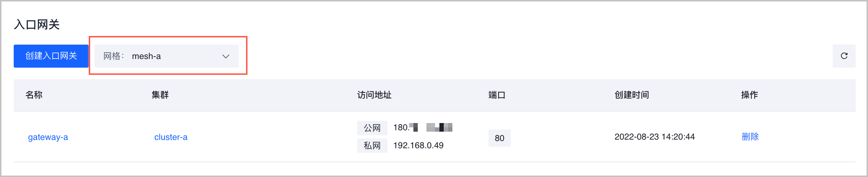868x177 pixels.
Task: Click the 集群 column header
Action: pyautogui.click(x=160, y=95)
